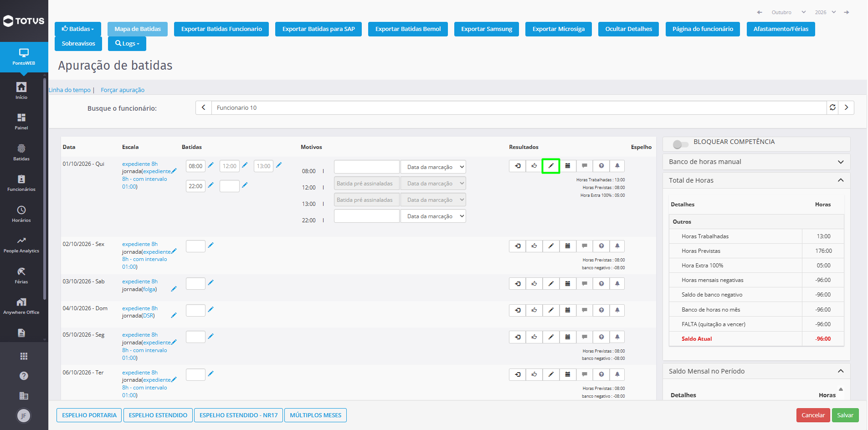Screen dimensions: 868x430
Task: Open Férias in sidebar
Action: click(x=21, y=276)
